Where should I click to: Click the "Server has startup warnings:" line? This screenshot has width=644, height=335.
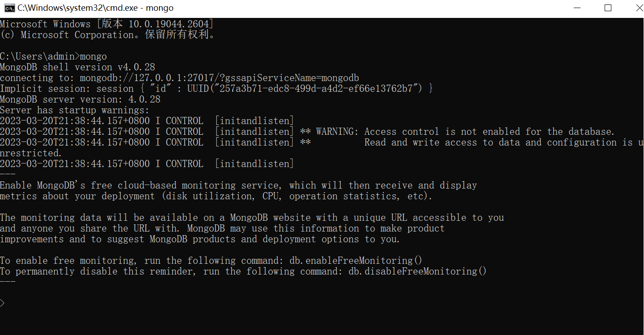(x=74, y=110)
